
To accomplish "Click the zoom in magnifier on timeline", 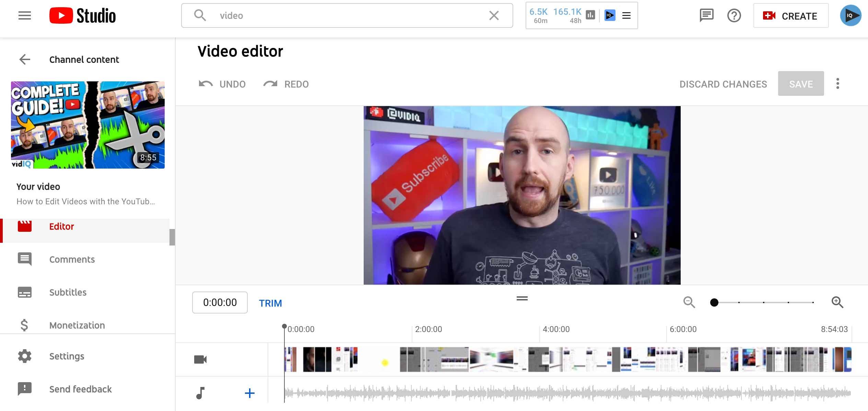I will 837,302.
